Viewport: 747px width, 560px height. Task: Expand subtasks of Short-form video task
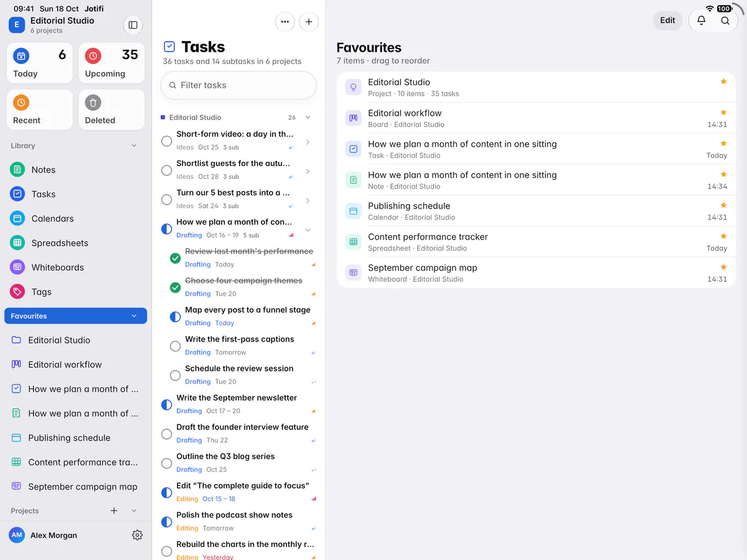[308, 142]
